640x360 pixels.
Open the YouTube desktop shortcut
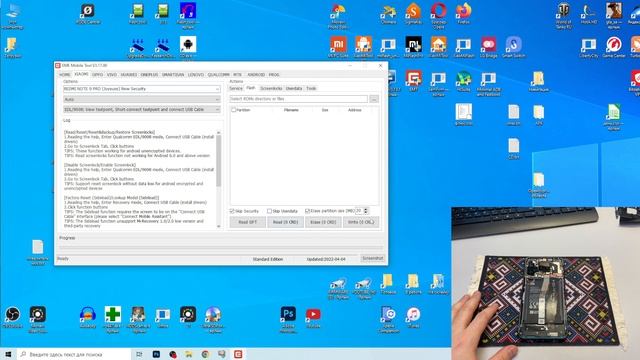(x=313, y=317)
